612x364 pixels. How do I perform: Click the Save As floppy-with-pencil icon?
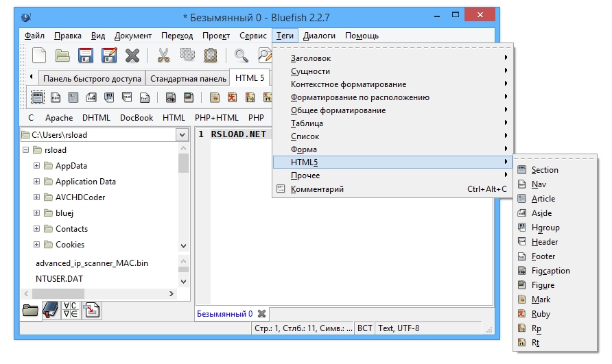pyautogui.click(x=109, y=56)
